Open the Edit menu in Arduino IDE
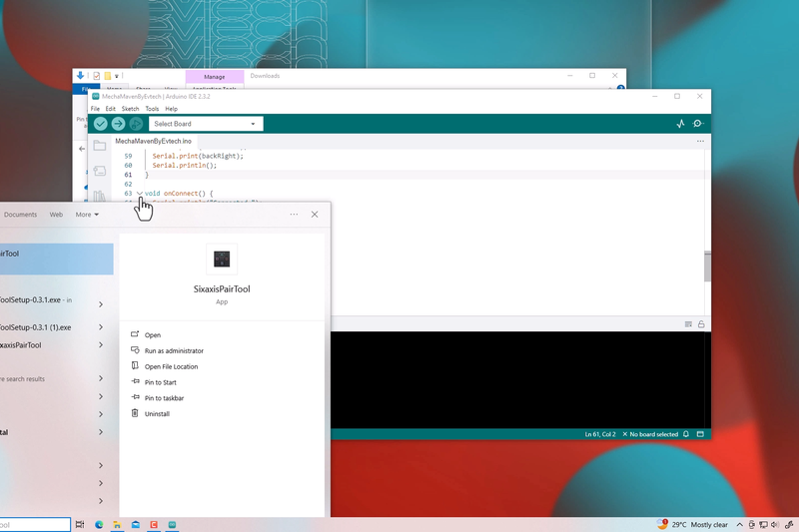 click(111, 109)
